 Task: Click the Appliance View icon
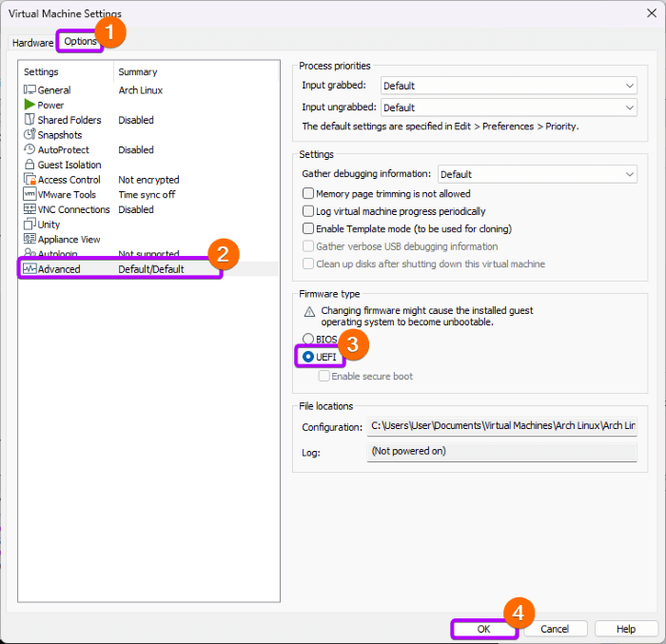[x=29, y=239]
